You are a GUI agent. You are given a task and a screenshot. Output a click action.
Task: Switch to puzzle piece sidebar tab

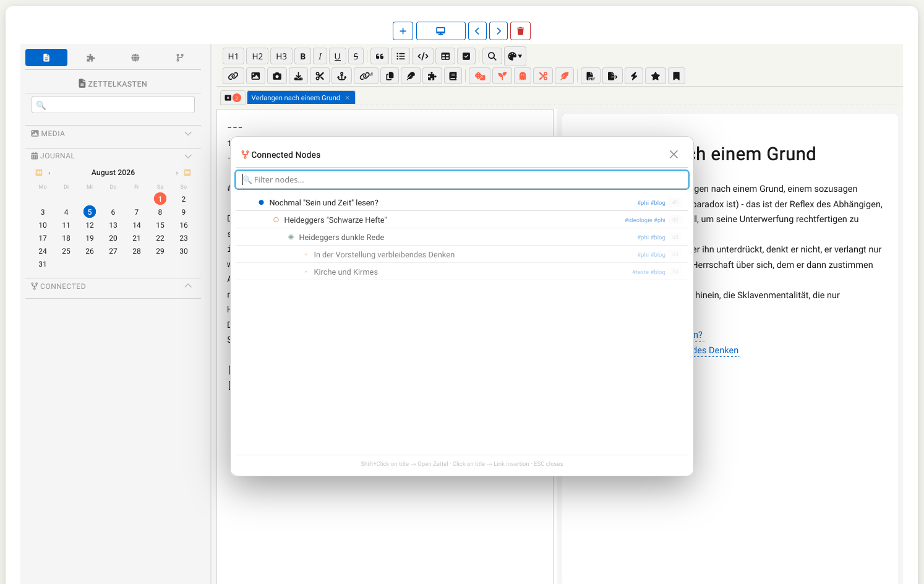coord(91,58)
